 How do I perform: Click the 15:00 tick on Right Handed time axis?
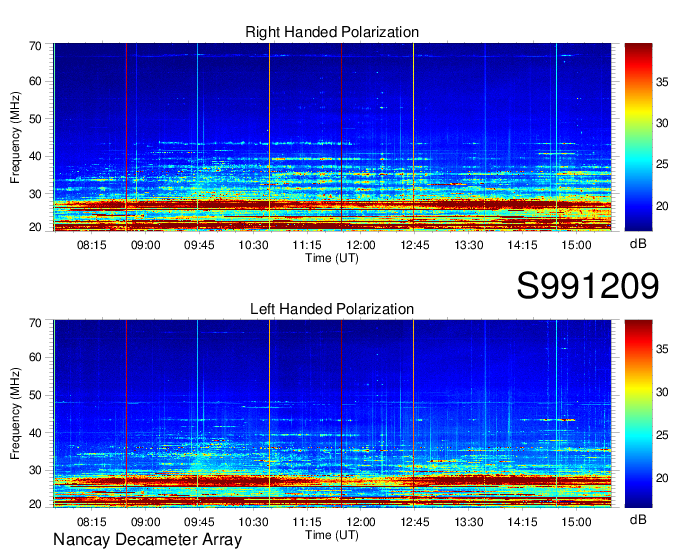[576, 245]
